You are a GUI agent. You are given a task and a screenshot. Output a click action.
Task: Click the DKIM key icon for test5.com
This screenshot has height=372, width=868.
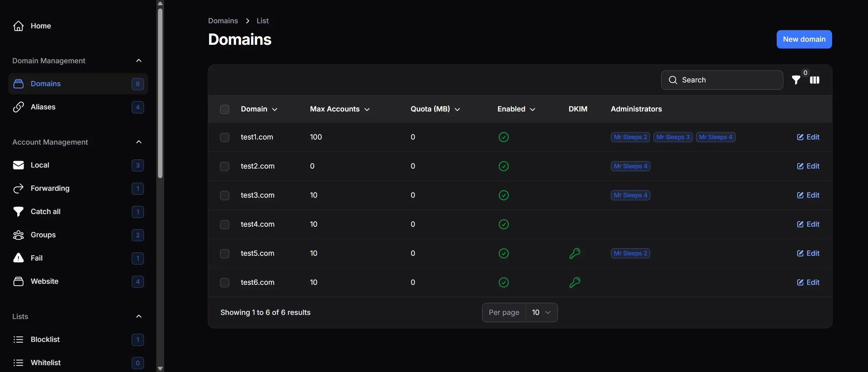click(x=575, y=253)
